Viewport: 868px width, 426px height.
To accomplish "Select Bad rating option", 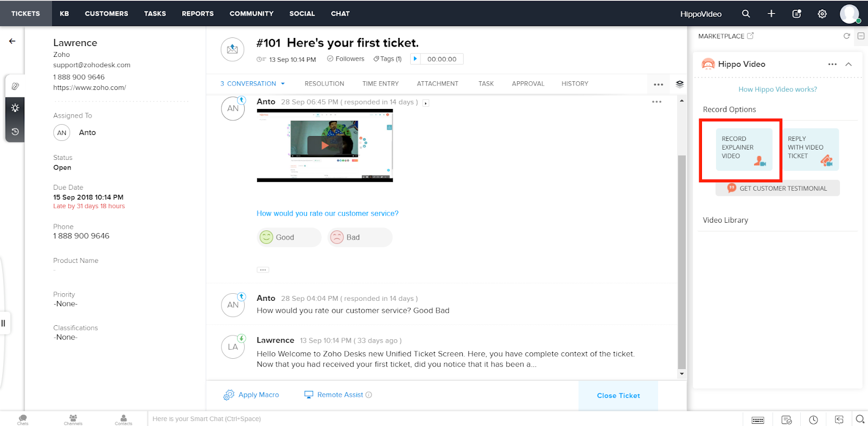I will (x=360, y=237).
